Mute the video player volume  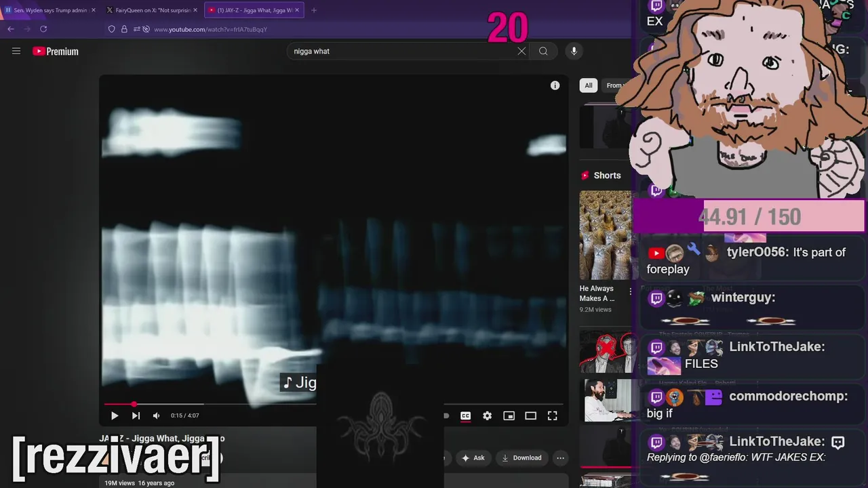point(156,415)
